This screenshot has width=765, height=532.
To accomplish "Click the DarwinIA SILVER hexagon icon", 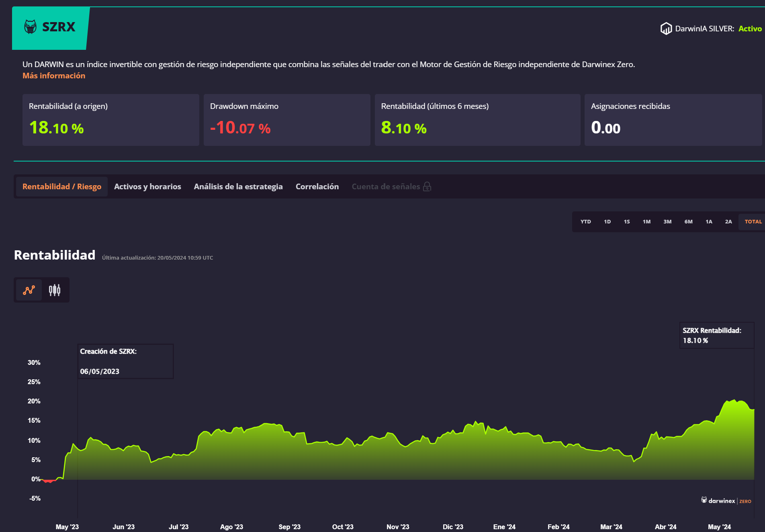I will click(666, 29).
